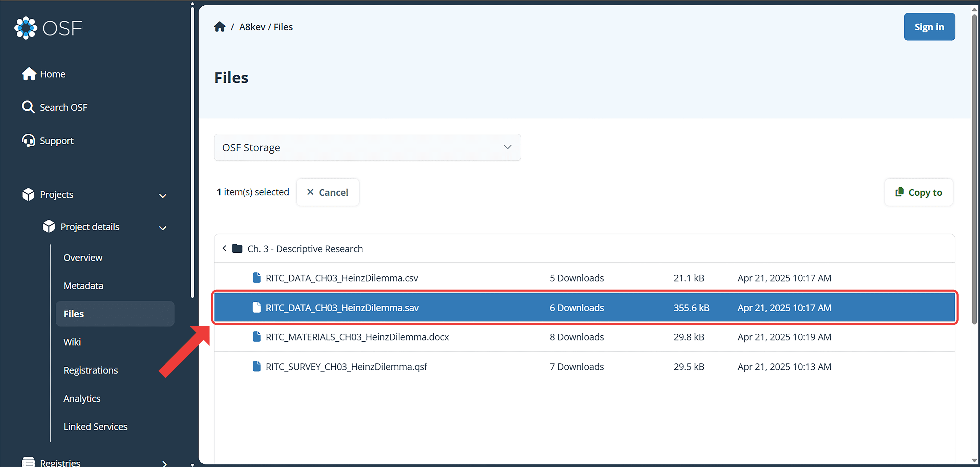This screenshot has width=980, height=467.
Task: Open the Overview page
Action: (x=83, y=258)
